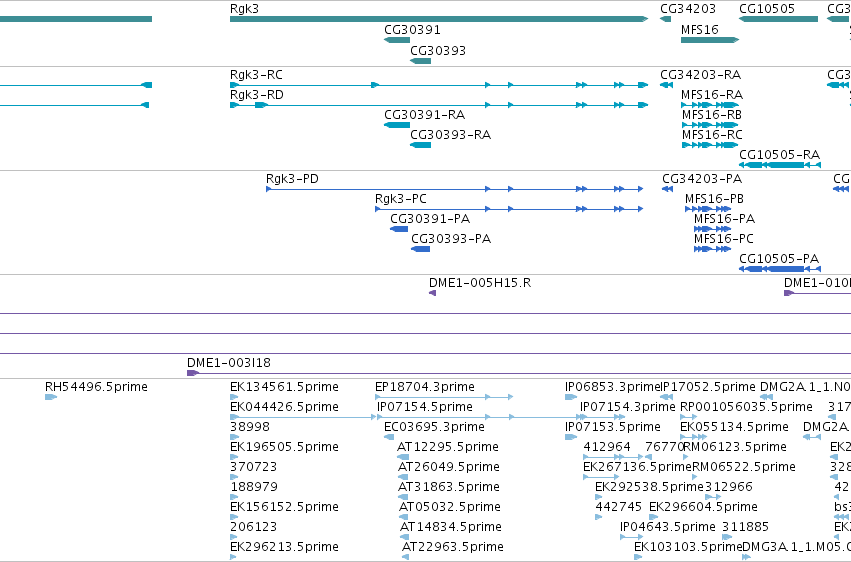851x562 pixels.
Task: Click the CG30393-PA protein feature
Action: (421, 250)
